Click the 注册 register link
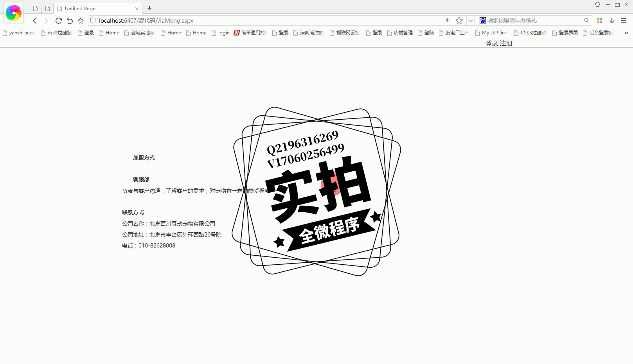Image resolution: width=633 pixels, height=364 pixels. [x=506, y=43]
